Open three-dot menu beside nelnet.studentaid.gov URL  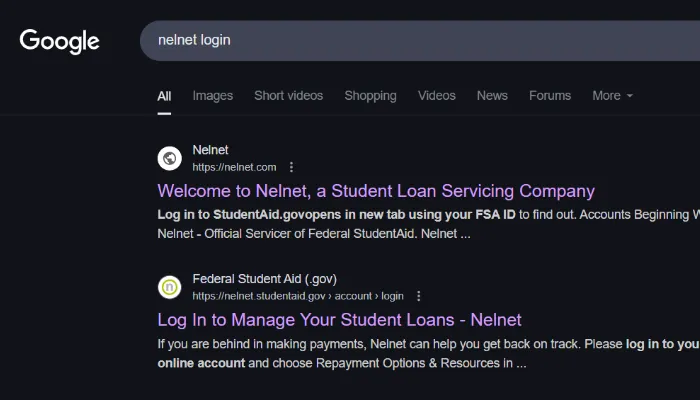(418, 296)
